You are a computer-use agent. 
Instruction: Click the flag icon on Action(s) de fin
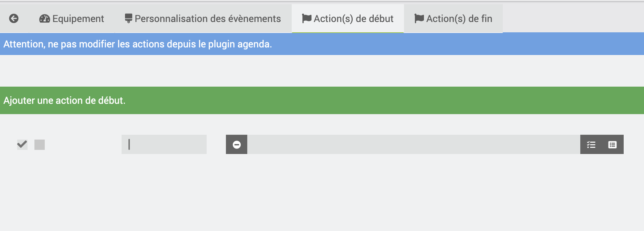pyautogui.click(x=419, y=19)
